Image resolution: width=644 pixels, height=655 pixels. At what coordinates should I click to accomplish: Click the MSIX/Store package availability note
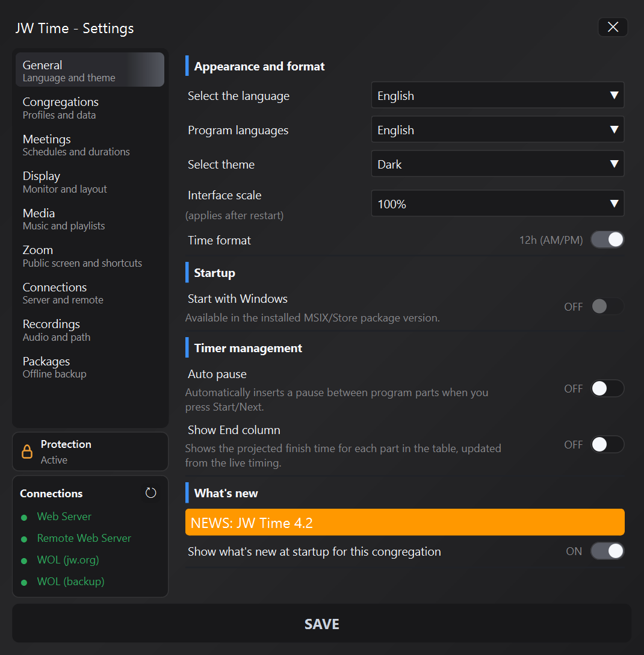pos(312,318)
